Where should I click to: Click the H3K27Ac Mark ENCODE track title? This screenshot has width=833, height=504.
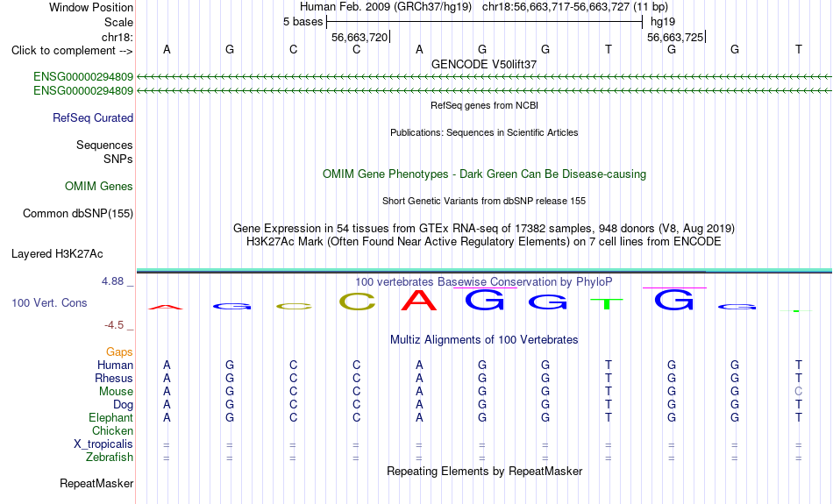coord(484,242)
